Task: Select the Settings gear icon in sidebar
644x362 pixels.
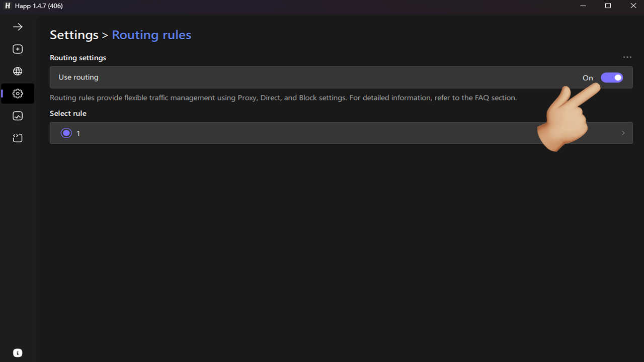Action: pos(18,94)
